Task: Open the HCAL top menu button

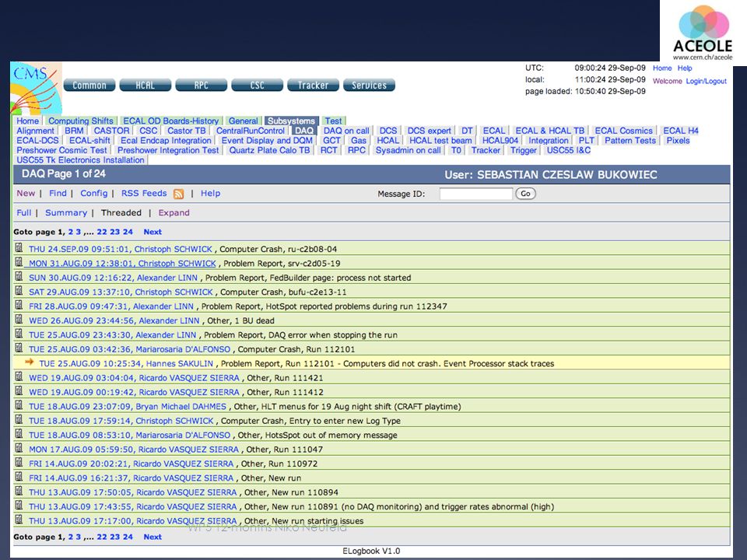Action: coord(146,86)
